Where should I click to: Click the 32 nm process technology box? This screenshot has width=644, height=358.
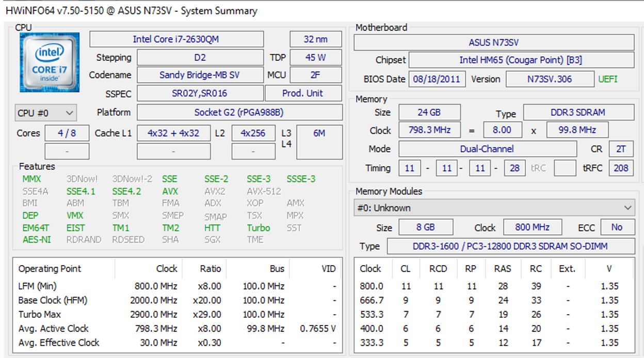tap(316, 39)
